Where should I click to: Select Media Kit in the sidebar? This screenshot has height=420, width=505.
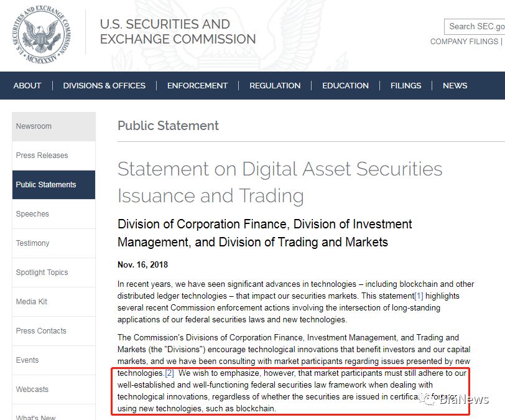pos(32,302)
